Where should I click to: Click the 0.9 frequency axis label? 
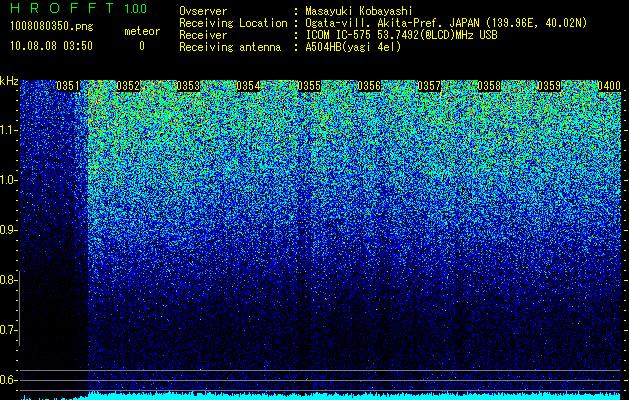(7, 230)
